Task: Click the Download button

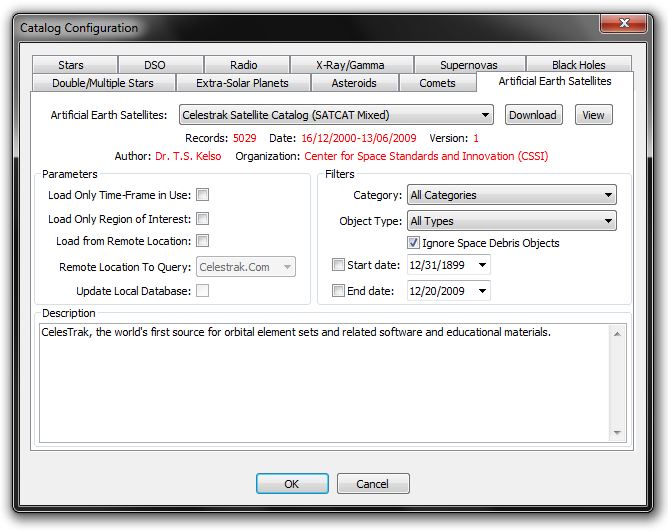Action: 532,115
